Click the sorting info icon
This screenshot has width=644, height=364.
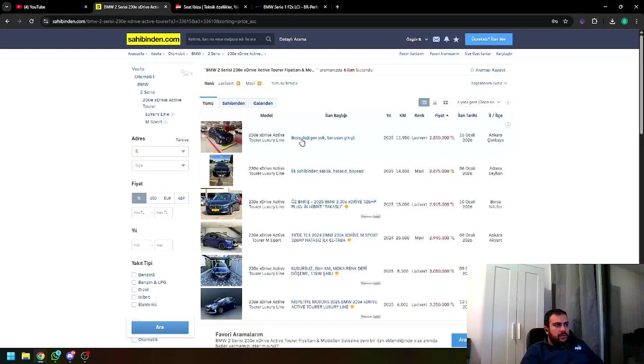click(x=508, y=102)
